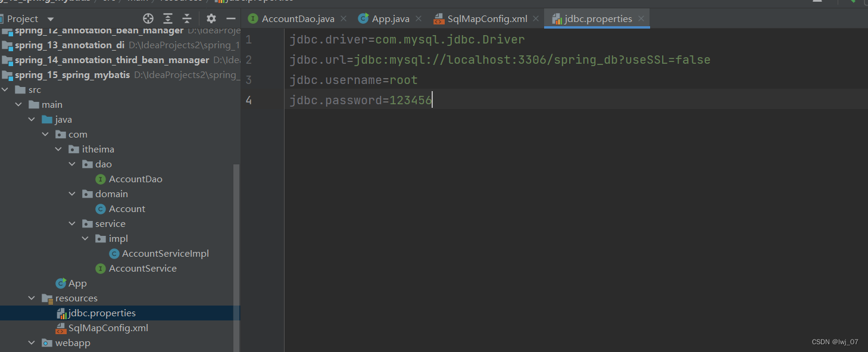Collapse the webapp folder arrow
Image resolution: width=868 pixels, height=352 pixels.
tap(32, 343)
